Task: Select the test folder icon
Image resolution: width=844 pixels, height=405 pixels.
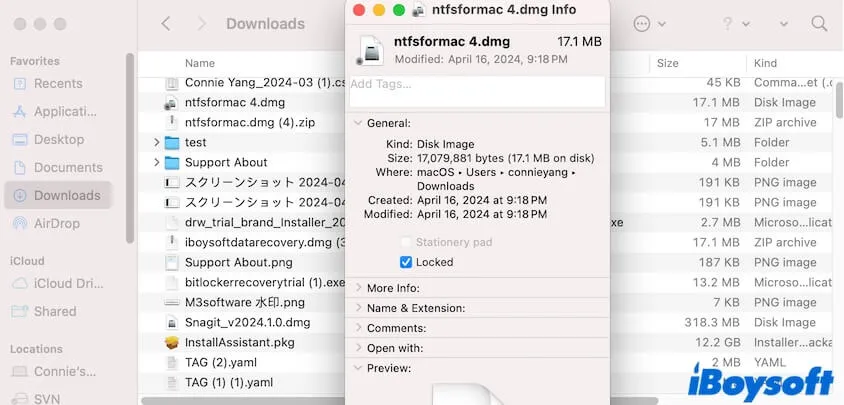Action: [x=172, y=143]
